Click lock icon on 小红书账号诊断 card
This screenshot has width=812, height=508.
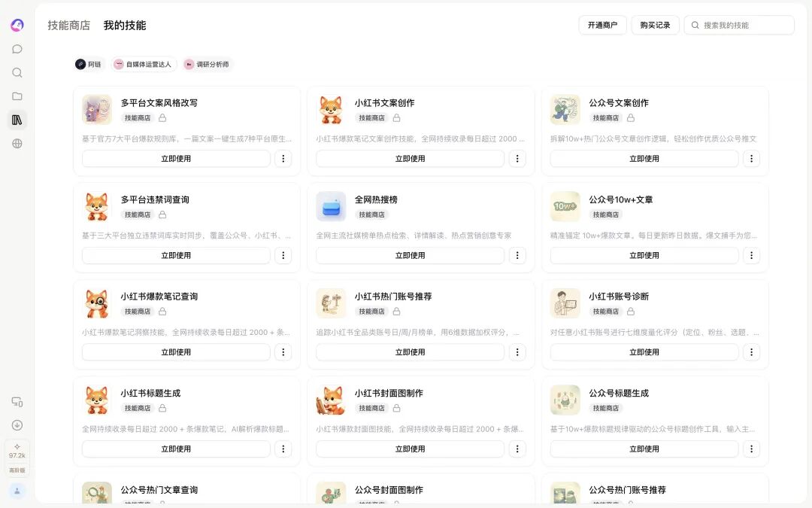pos(631,312)
